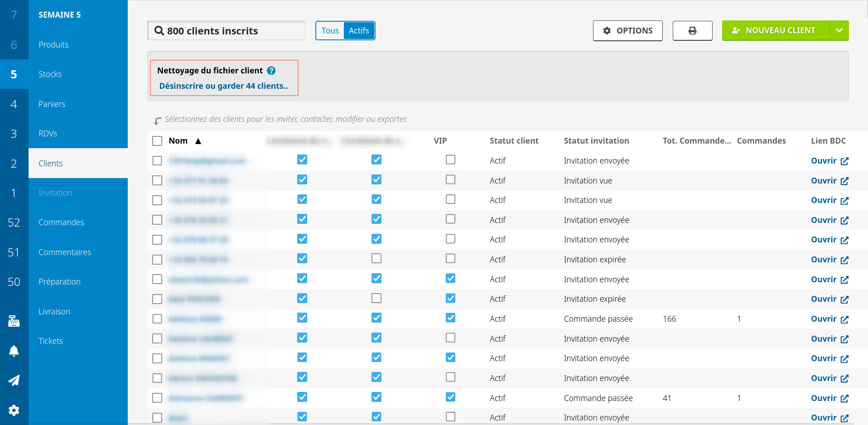Toggle the select-all checkbox beside Nom
868x425 pixels.
(157, 141)
